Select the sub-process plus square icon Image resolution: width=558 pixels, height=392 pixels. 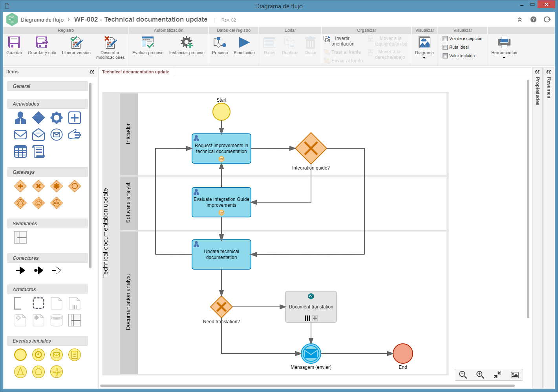(75, 118)
